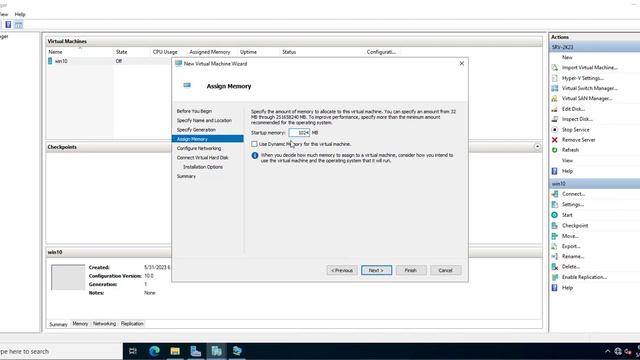Click the green Start icon for win10
Image resolution: width=640 pixels, height=360 pixels.
554,215
